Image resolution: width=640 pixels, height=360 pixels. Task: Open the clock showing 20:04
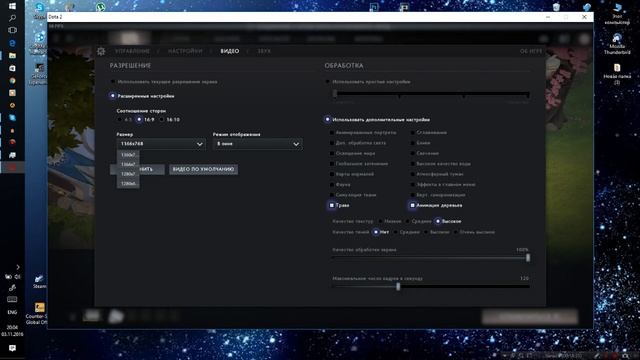(12, 331)
